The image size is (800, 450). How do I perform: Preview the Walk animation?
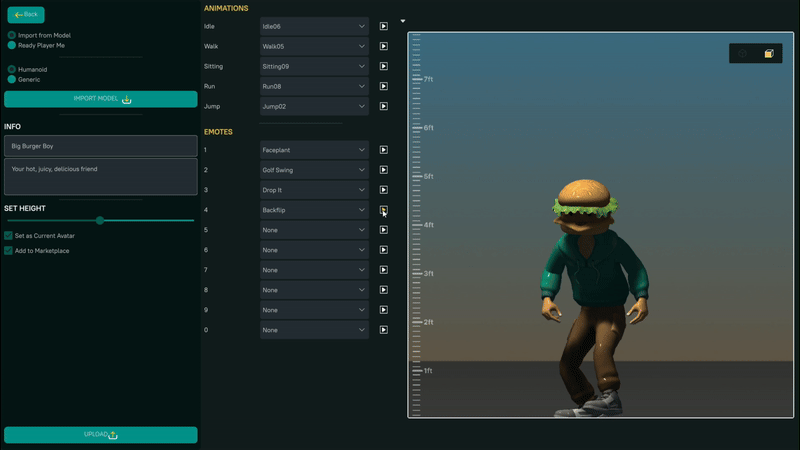(x=383, y=46)
